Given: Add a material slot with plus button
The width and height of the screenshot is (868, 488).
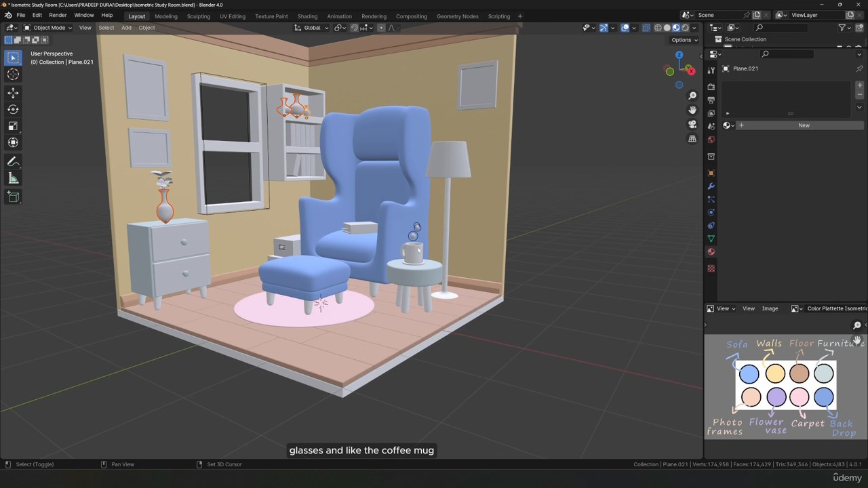Looking at the screenshot, I should pyautogui.click(x=859, y=86).
